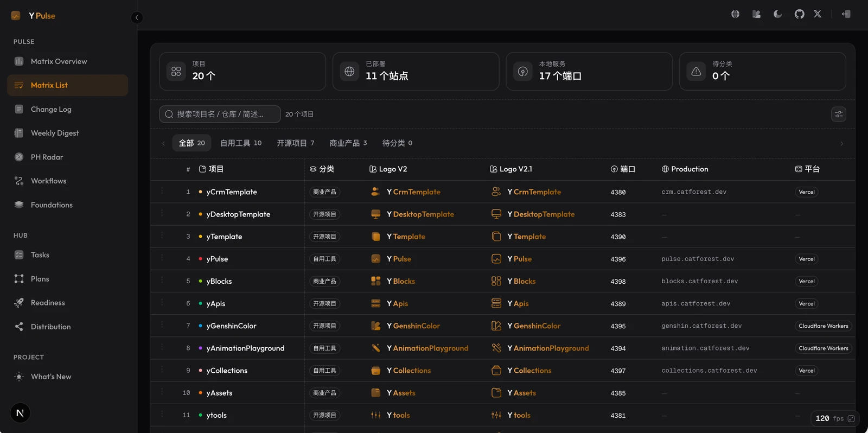Click the PH Radar sidebar icon
This screenshot has width=868, height=433.
coord(19,157)
